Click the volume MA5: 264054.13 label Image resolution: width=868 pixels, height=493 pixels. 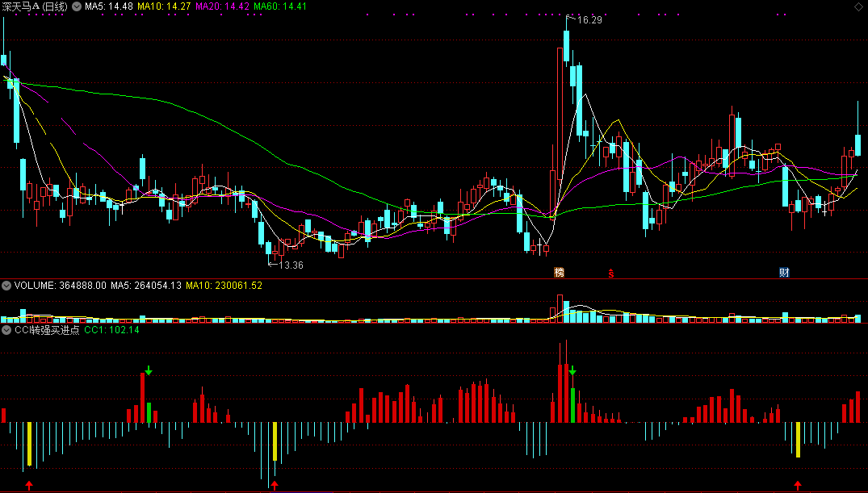146,286
